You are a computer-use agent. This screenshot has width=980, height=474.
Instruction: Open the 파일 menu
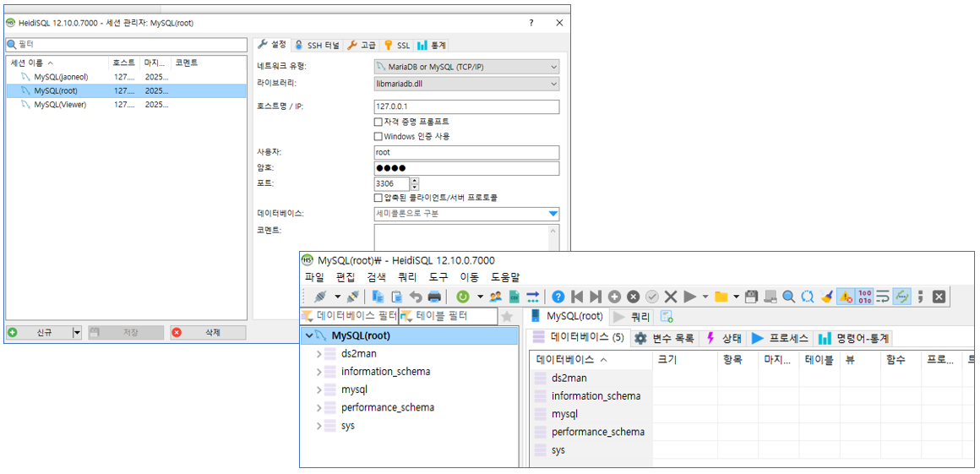coord(314,277)
